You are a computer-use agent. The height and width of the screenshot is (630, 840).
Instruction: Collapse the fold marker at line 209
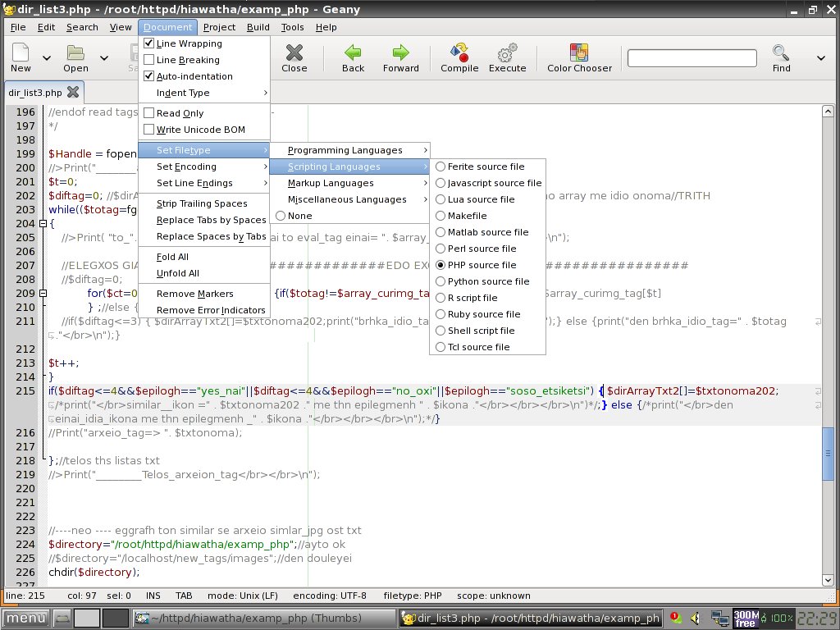pyautogui.click(x=43, y=293)
